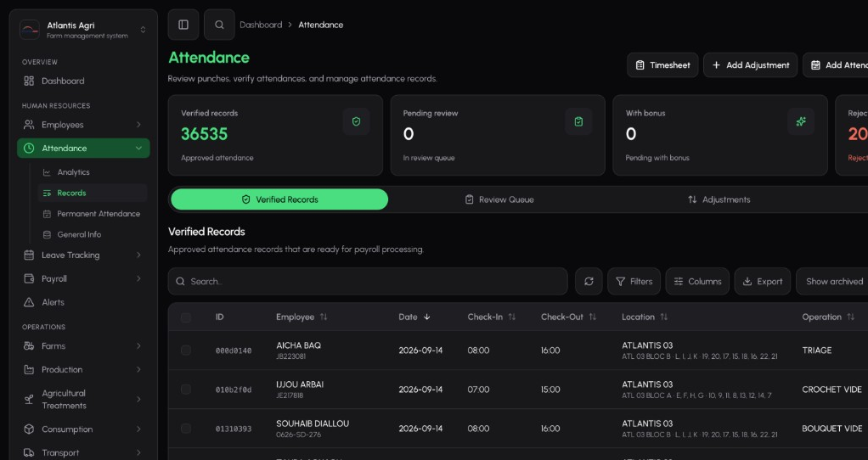Click record ID 010b2f0d
Image resolution: width=868 pixels, height=460 pixels.
click(x=234, y=390)
